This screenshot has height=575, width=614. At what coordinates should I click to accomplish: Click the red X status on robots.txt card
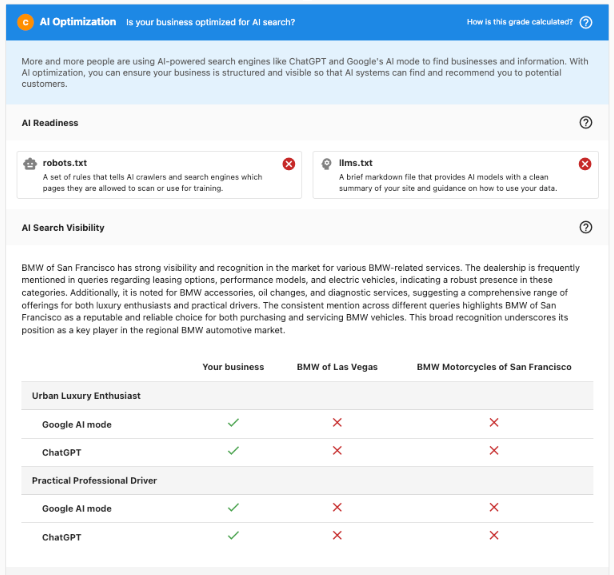(289, 164)
